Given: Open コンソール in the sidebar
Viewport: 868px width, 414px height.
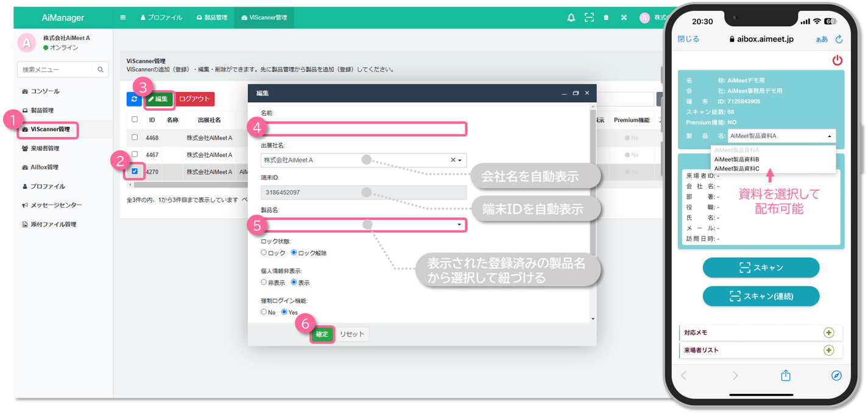Looking at the screenshot, I should coord(40,91).
